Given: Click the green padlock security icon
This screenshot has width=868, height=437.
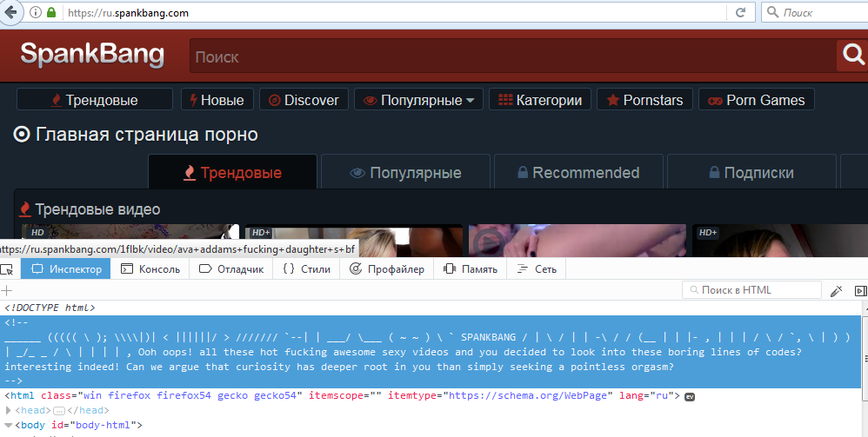Looking at the screenshot, I should point(51,12).
